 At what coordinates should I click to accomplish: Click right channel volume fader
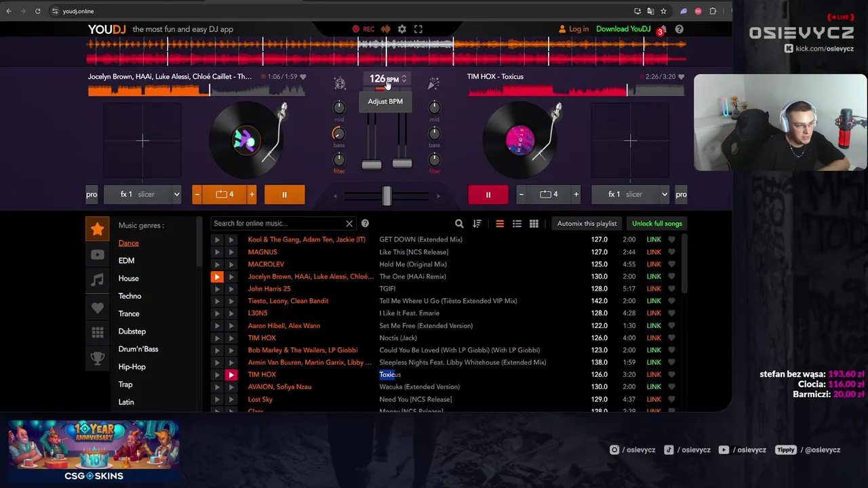point(402,163)
